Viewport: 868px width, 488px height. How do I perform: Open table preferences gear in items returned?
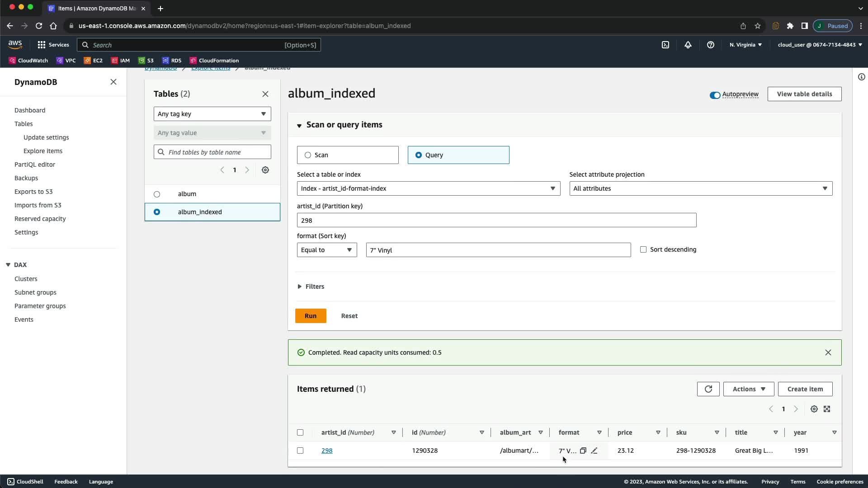pyautogui.click(x=814, y=409)
